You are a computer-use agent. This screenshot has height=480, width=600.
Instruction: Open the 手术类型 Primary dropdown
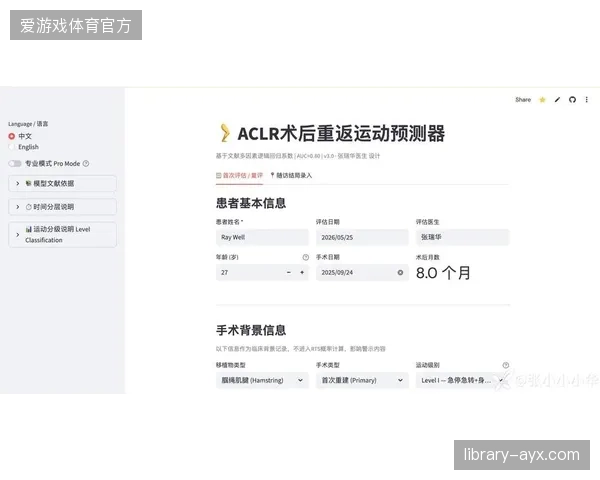click(x=362, y=380)
